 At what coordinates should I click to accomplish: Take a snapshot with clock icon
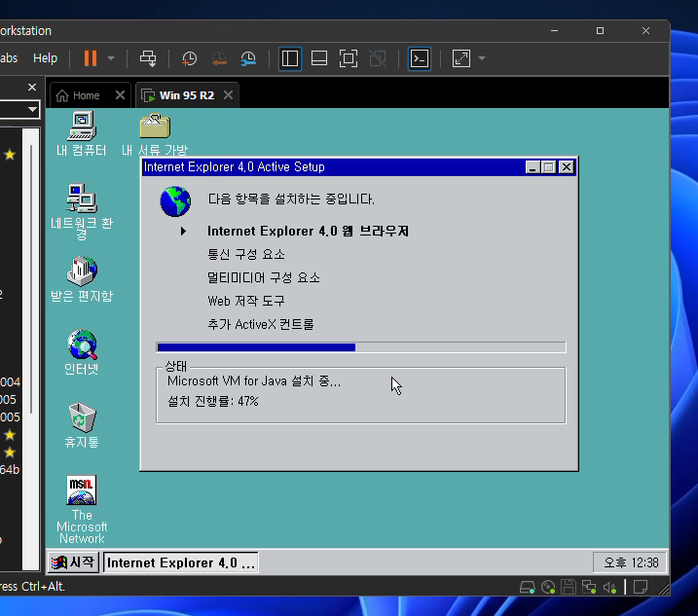tap(189, 58)
